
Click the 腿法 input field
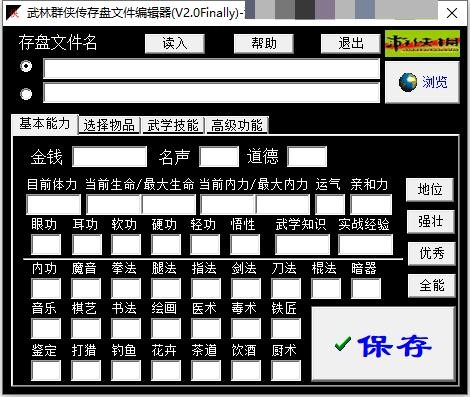[x=166, y=289]
